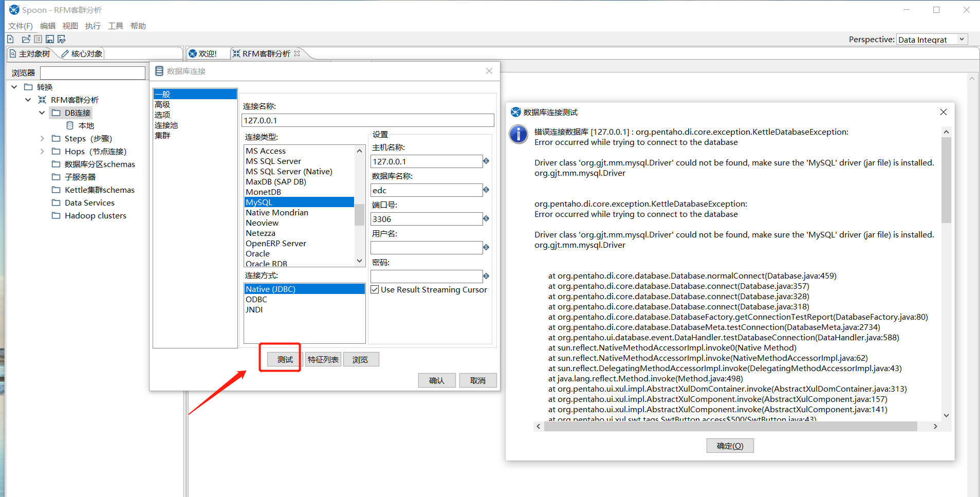Click the Explore repository toolbar icon

pyautogui.click(x=38, y=39)
